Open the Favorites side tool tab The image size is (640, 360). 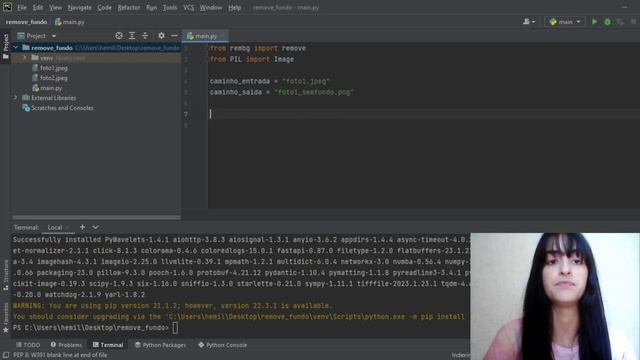(6, 318)
